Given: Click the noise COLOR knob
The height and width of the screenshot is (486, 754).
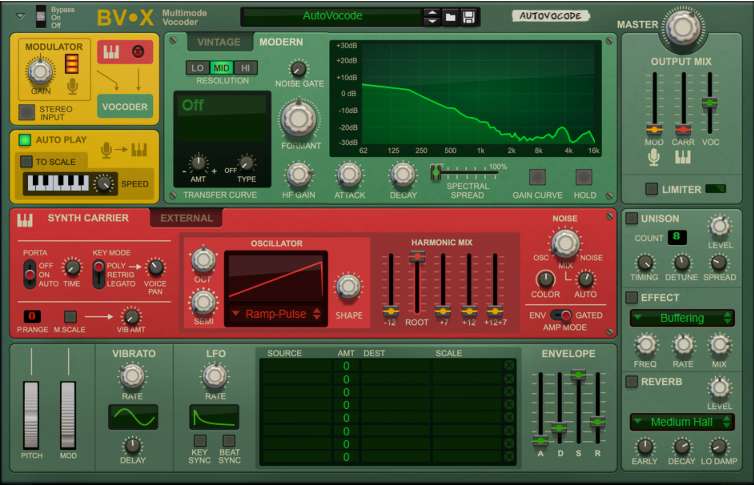Looking at the screenshot, I should click(545, 279).
